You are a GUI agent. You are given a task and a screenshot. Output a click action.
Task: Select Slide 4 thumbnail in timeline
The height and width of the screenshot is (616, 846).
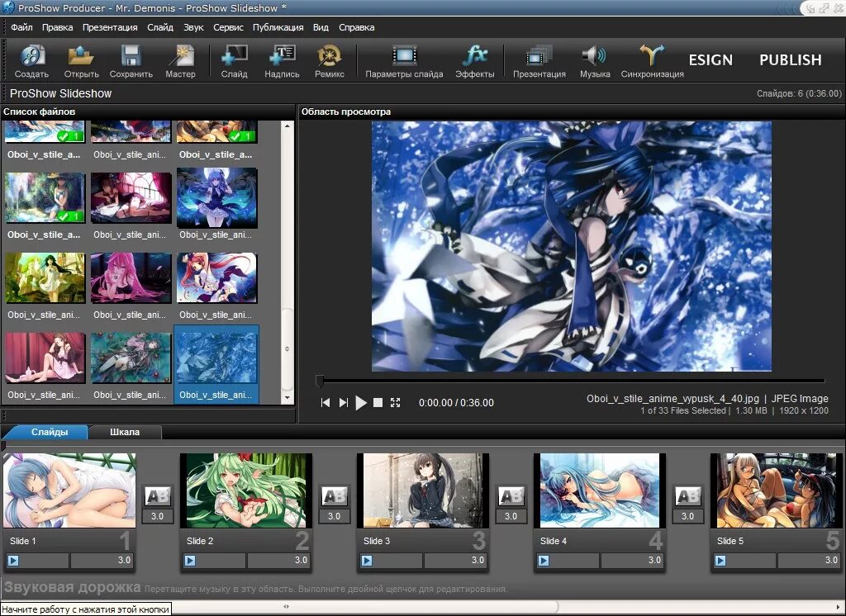point(600,490)
